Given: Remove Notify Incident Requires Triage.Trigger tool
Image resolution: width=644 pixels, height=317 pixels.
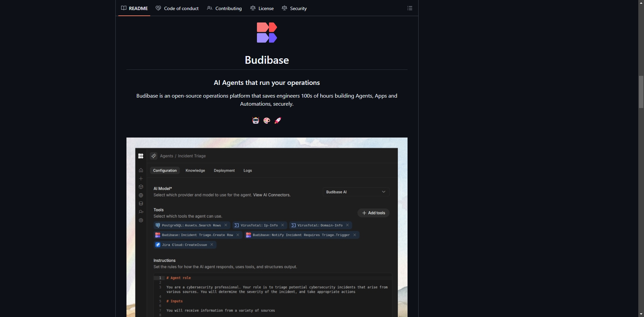Looking at the screenshot, I should coord(355,235).
